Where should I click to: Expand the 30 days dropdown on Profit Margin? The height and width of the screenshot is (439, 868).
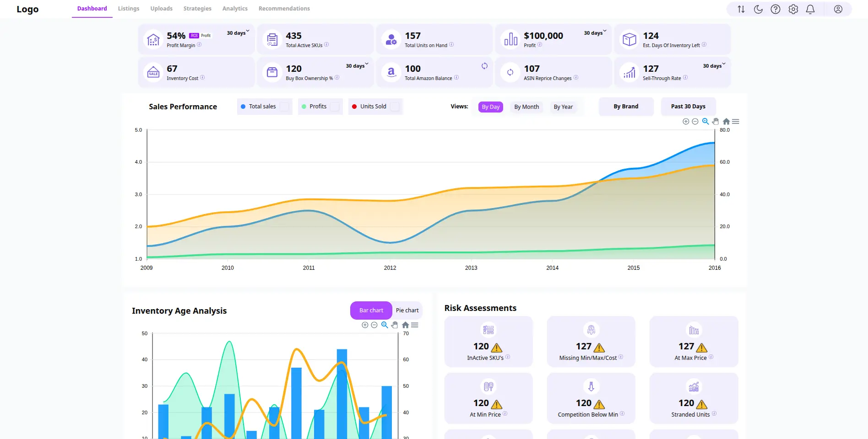click(238, 32)
